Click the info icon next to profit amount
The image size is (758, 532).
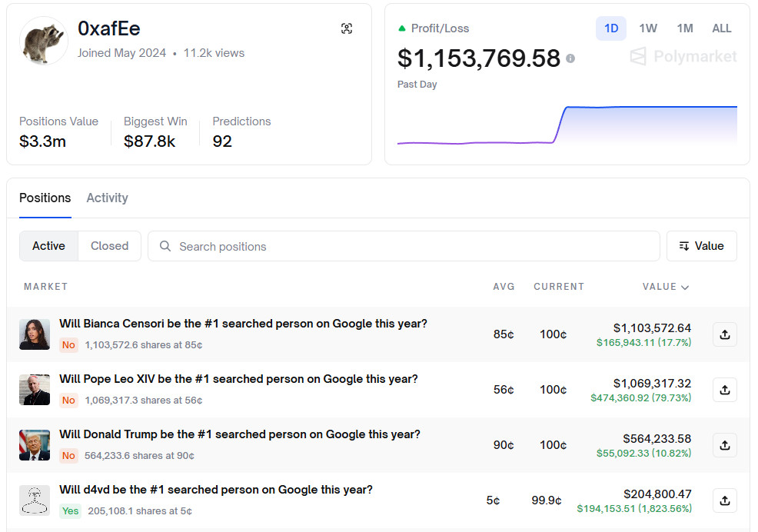[x=570, y=58]
